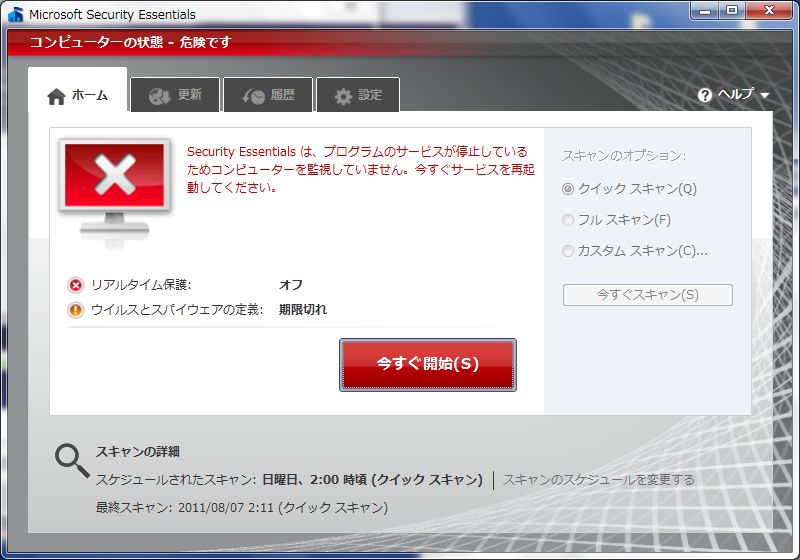
Task: Click the magnifying glass scan details icon
Action: [x=72, y=460]
